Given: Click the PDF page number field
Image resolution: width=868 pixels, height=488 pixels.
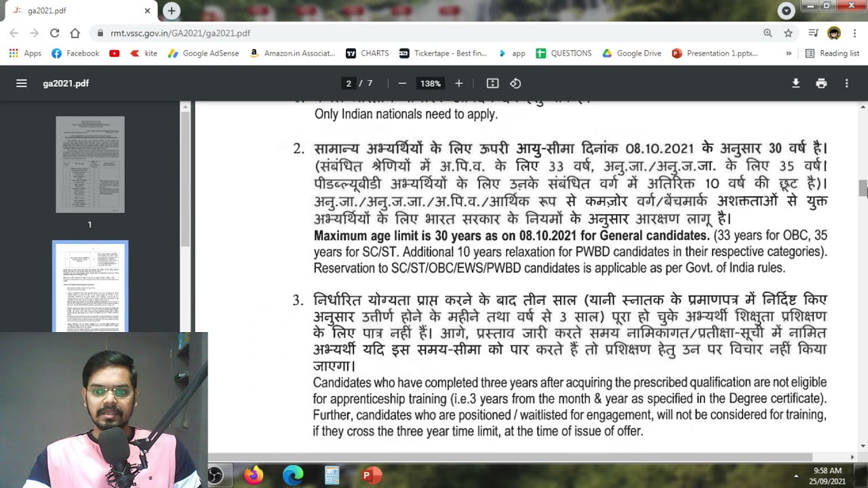Looking at the screenshot, I should 349,83.
